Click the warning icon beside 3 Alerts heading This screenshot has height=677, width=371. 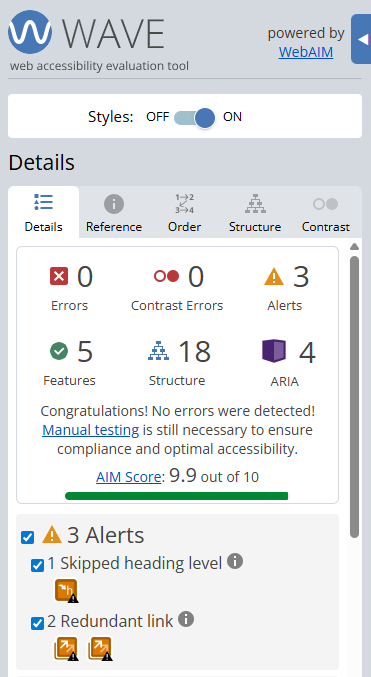pos(52,535)
